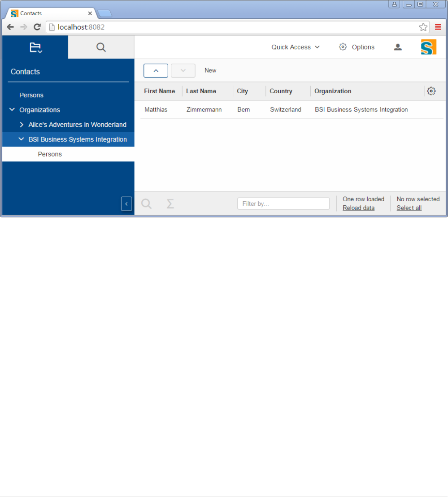Sort by Last Name column header

click(201, 91)
